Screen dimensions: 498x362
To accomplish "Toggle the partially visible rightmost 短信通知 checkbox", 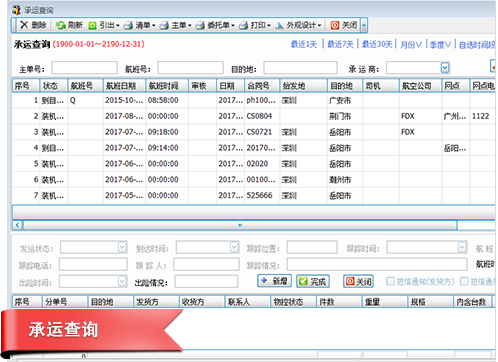I will (x=464, y=281).
